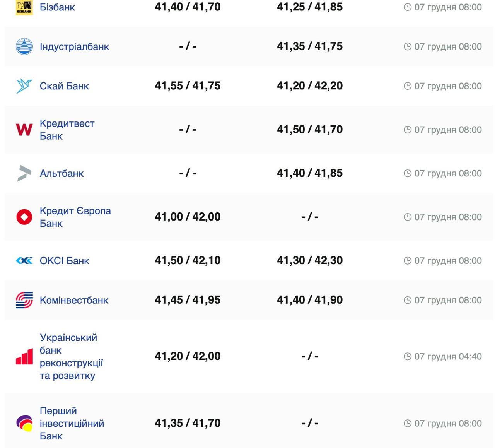The height and width of the screenshot is (448, 495).
Task: Open the Кредит Європа Банк link
Action: [75, 217]
